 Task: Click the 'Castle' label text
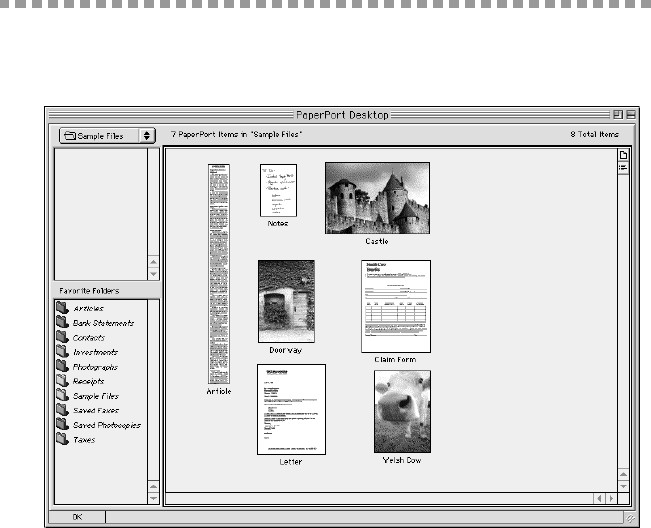point(377,241)
